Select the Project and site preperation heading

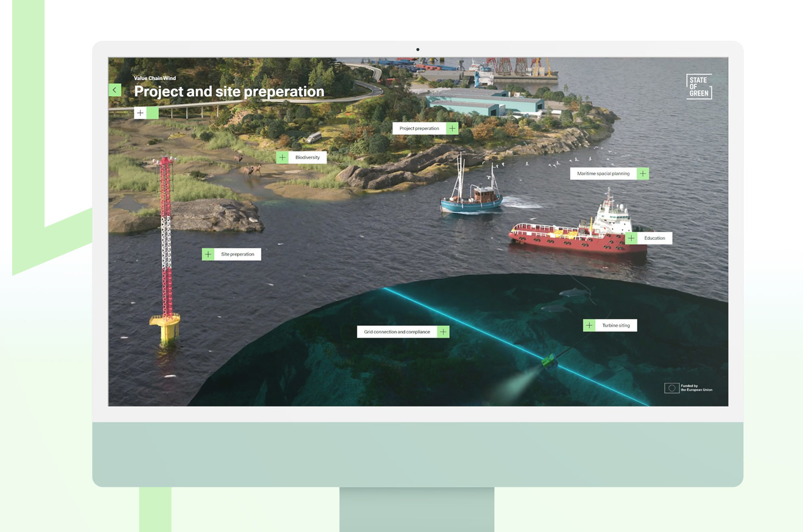click(x=229, y=92)
